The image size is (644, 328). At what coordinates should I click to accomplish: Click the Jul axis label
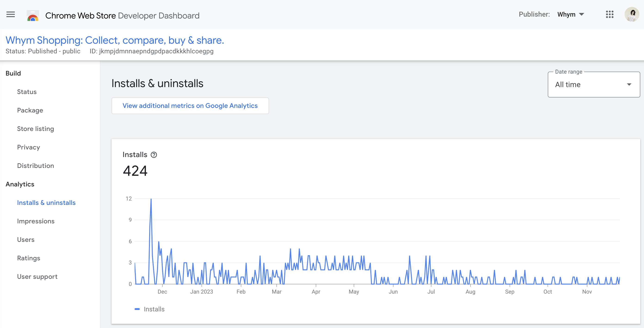pyautogui.click(x=431, y=292)
